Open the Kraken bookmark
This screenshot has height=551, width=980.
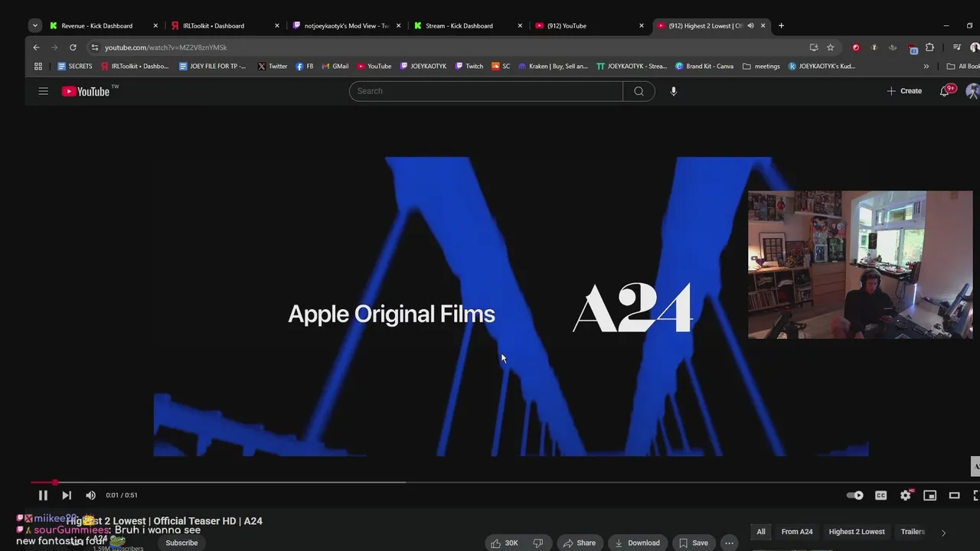[553, 67]
